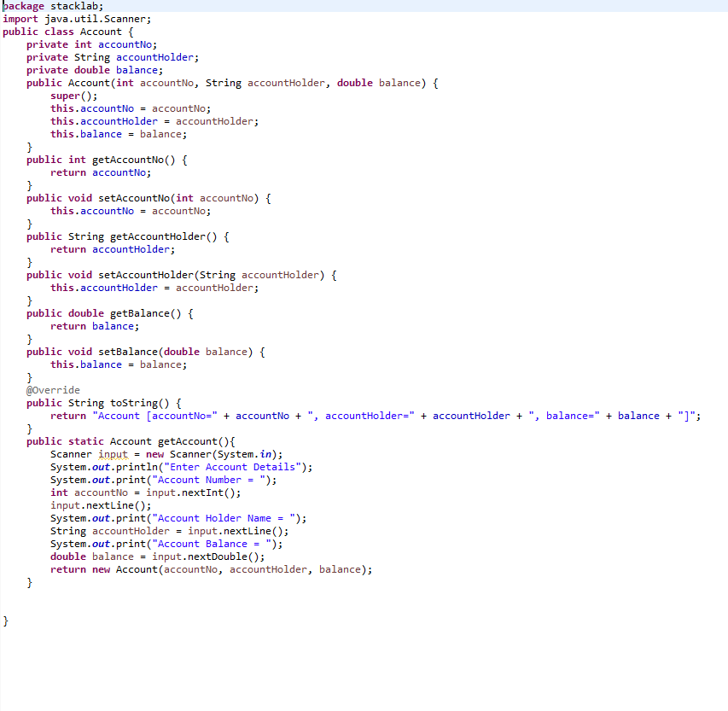This screenshot has height=711, width=728.
Task: Click the 'public void setBalance(double balance) {' line
Action: (146, 352)
